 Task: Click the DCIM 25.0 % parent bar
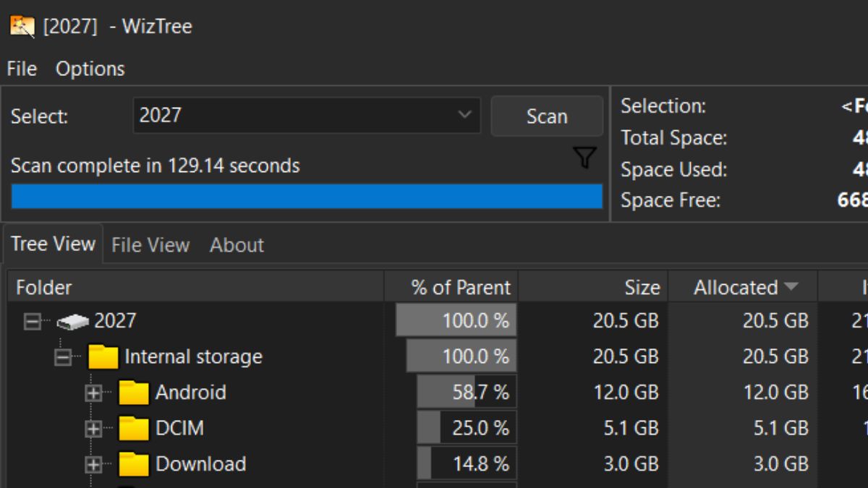[x=467, y=429]
